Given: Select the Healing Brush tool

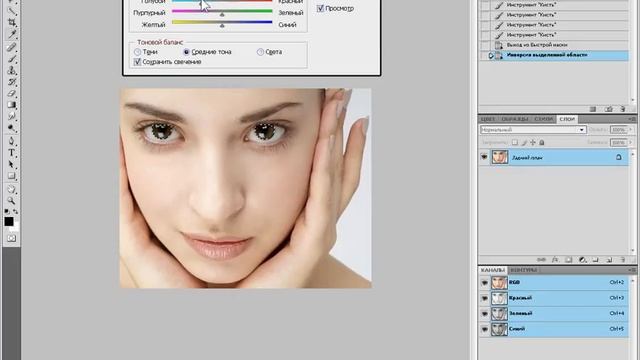Looking at the screenshot, I should click(x=11, y=47).
